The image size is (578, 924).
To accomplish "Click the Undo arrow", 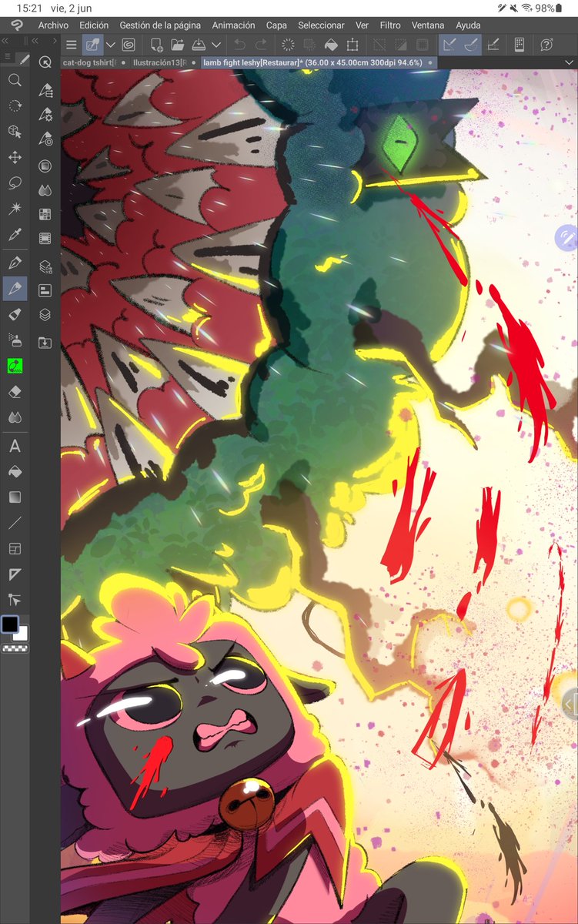I will [239, 45].
